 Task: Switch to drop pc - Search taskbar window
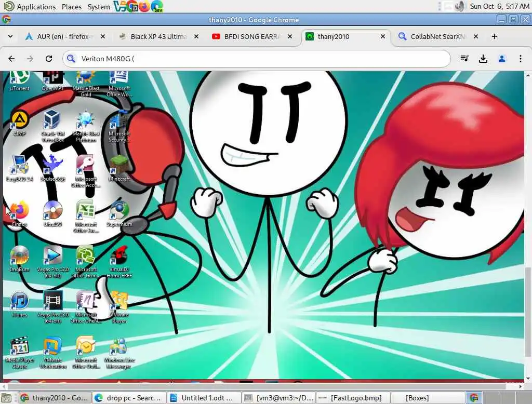coord(129,398)
